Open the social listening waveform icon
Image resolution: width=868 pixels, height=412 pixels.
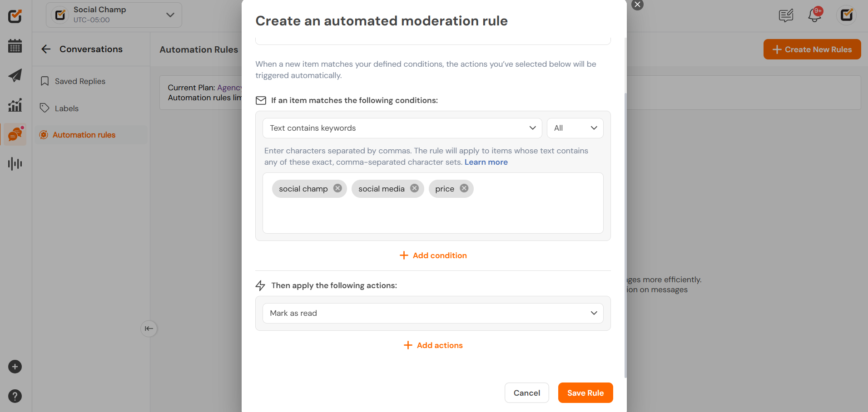click(15, 164)
